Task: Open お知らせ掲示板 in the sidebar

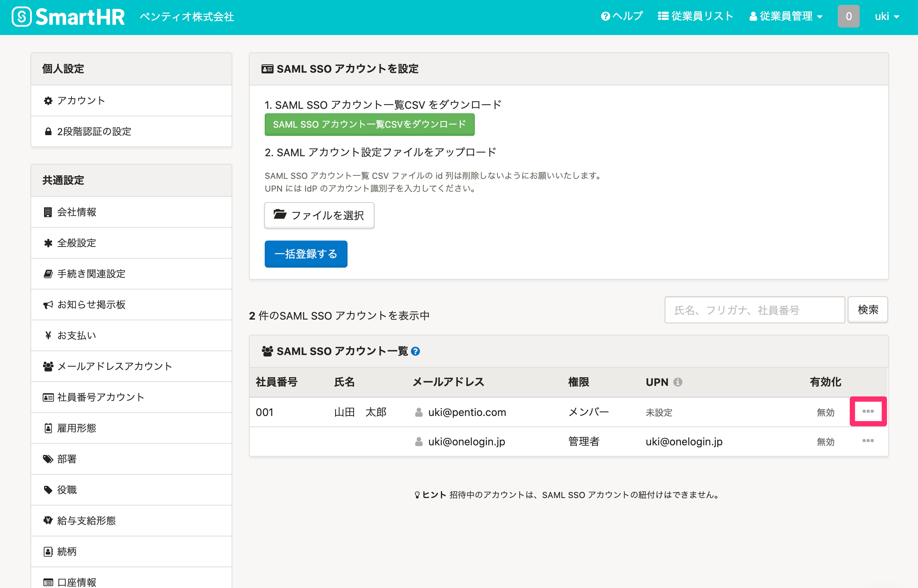Action: pyautogui.click(x=131, y=305)
